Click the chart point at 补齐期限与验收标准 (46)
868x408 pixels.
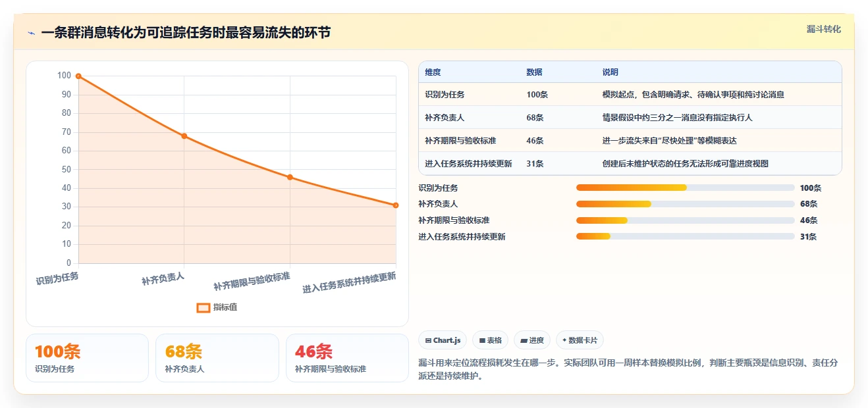[290, 177]
